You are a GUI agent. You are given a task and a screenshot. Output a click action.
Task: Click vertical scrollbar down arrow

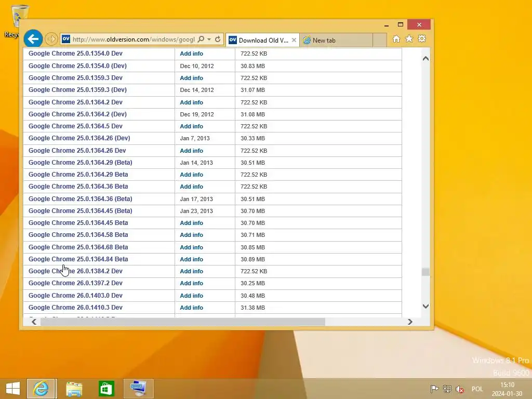click(x=426, y=306)
